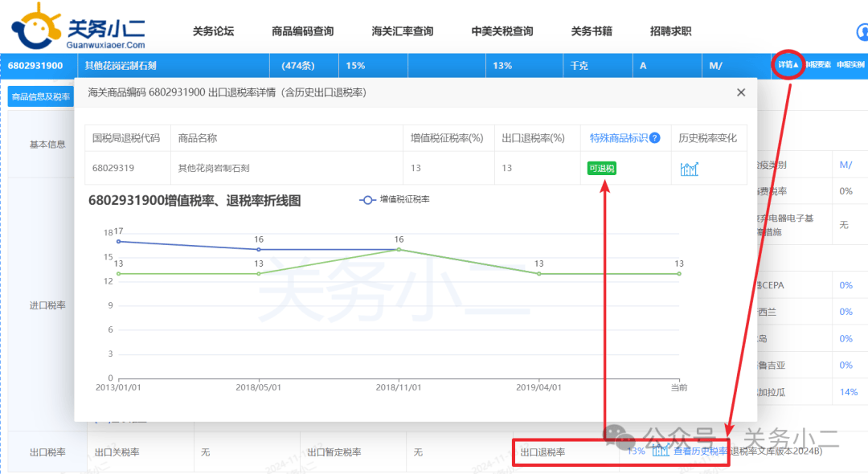Image resolution: width=868 pixels, height=474 pixels.
Task: Open the user avatar icon at top right
Action: coord(862,32)
